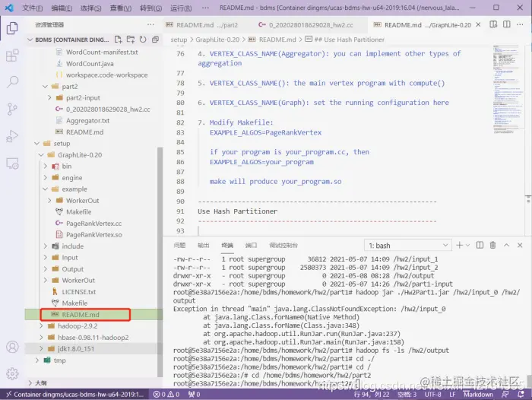Collapse the part2 folder
532x400 pixels.
click(45, 87)
